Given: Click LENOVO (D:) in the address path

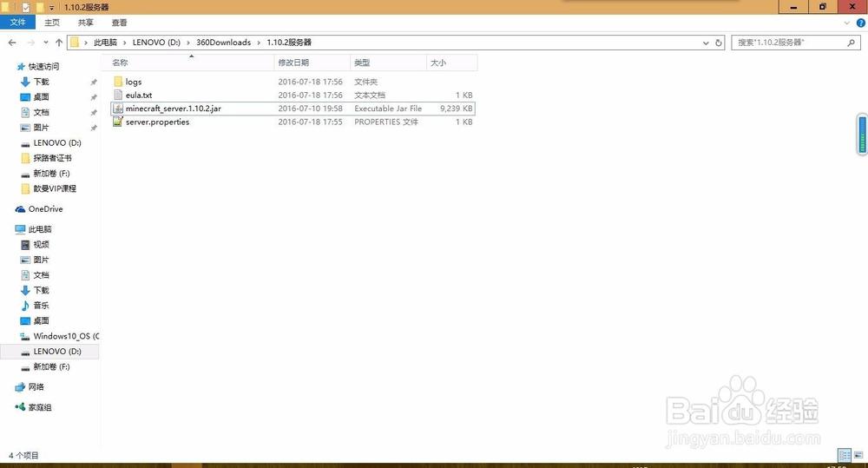Looking at the screenshot, I should coord(156,42).
